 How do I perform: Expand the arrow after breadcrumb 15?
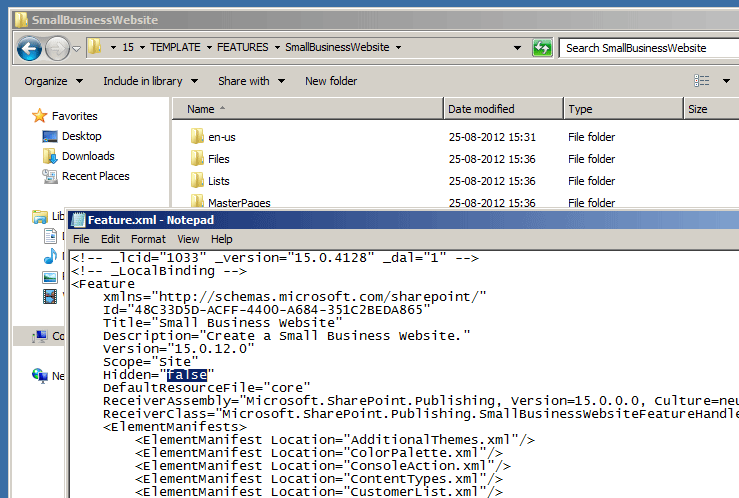tap(142, 48)
